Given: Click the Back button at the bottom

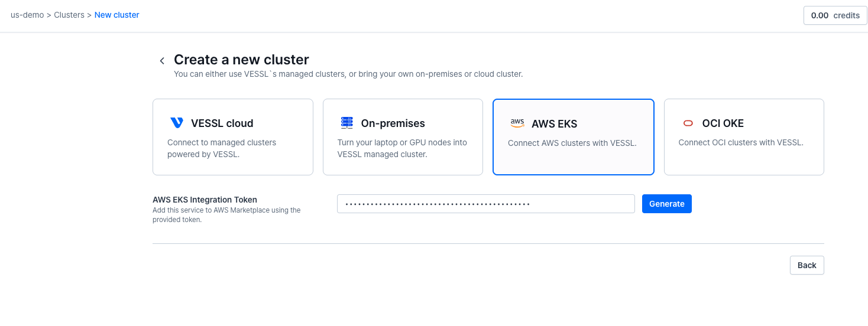Looking at the screenshot, I should pos(807,265).
